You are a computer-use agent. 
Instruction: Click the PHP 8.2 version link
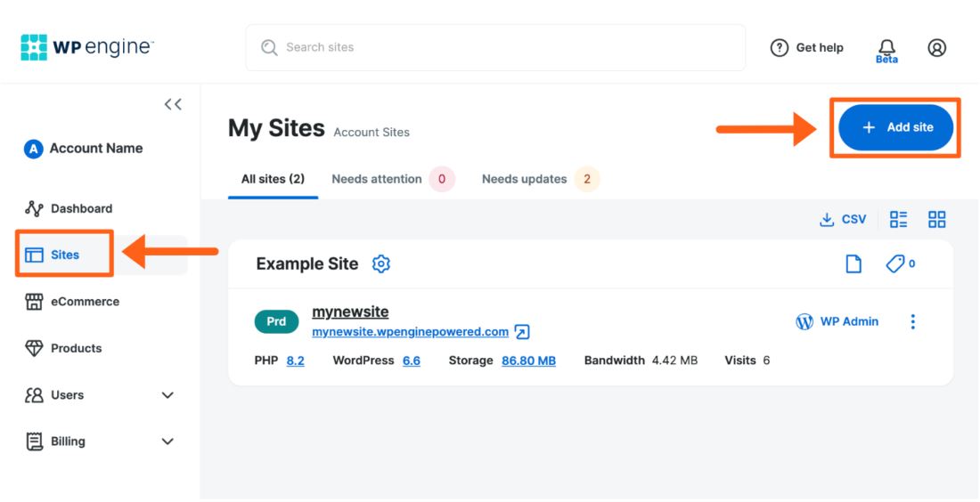(x=296, y=360)
